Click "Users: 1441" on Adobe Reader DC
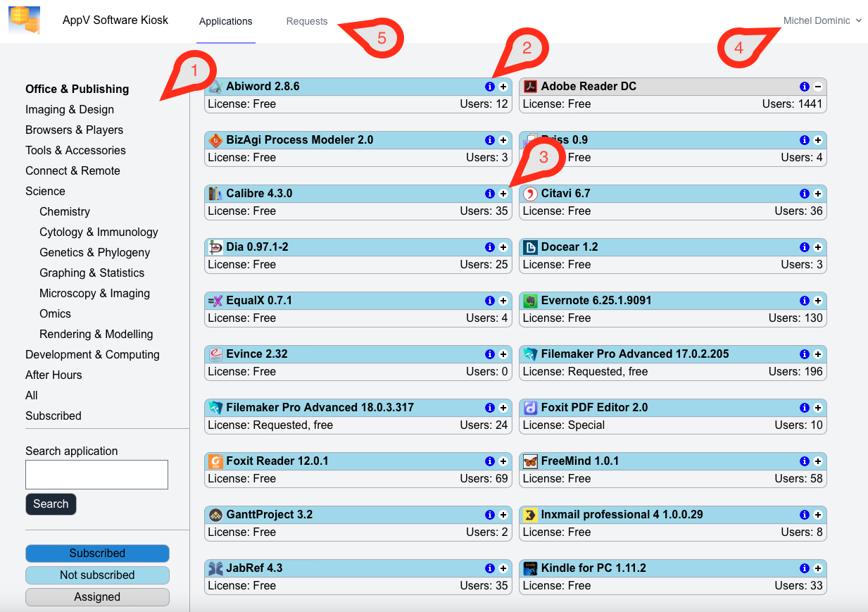The image size is (868, 612). [792, 104]
